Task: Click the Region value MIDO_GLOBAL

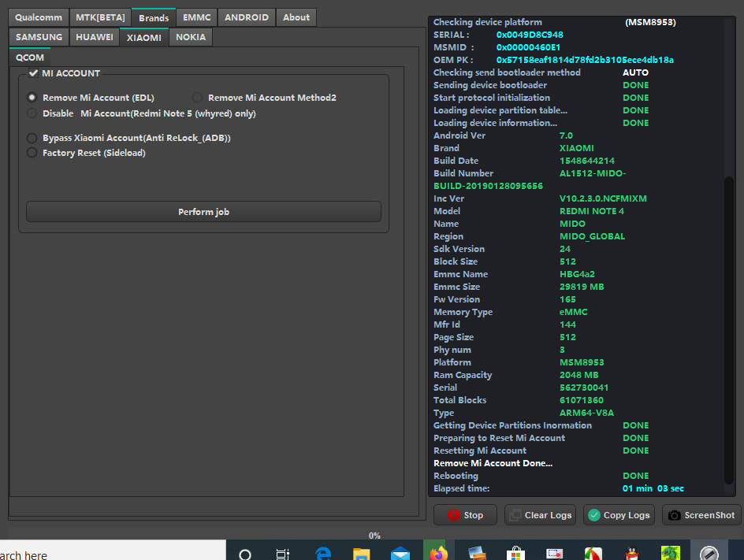Action: [x=592, y=236]
